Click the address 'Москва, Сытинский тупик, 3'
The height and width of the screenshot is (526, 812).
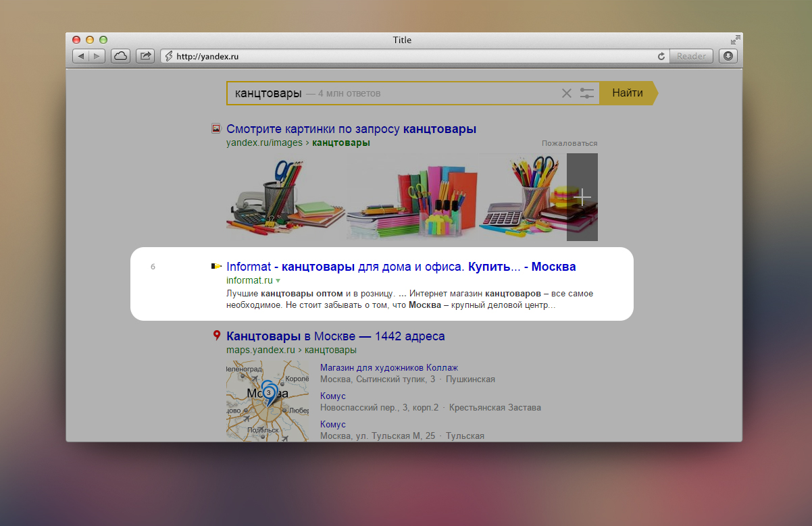[x=378, y=379]
